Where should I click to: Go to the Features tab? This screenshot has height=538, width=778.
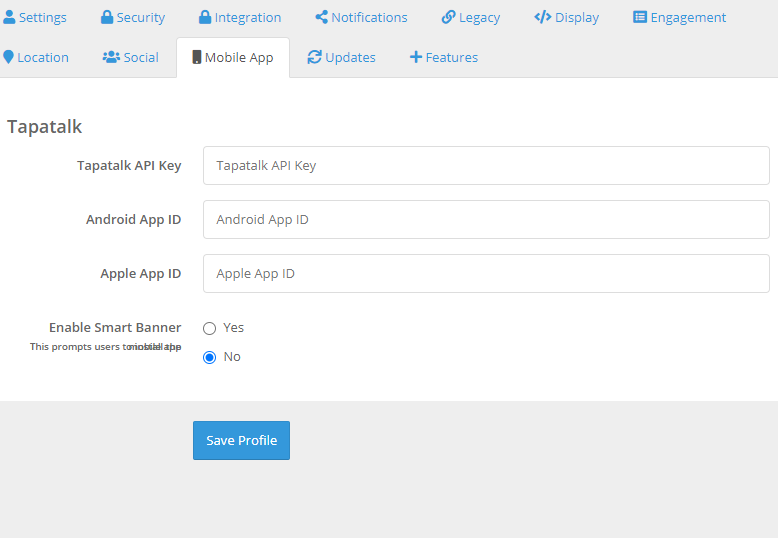pos(444,58)
